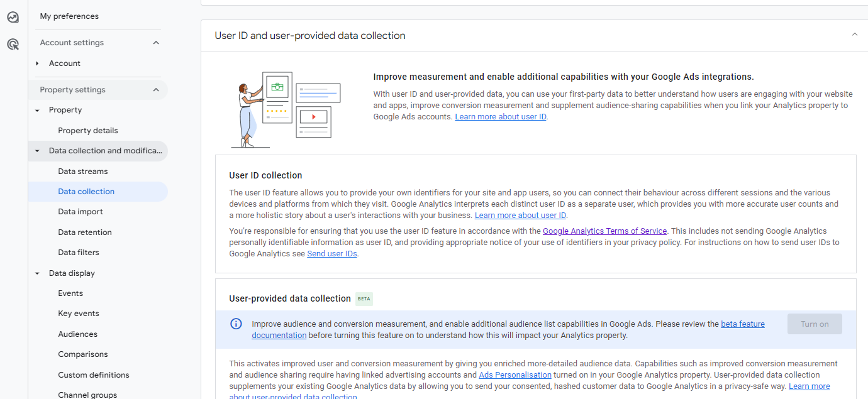Click the User ID collection heading
868x399 pixels.
click(265, 175)
